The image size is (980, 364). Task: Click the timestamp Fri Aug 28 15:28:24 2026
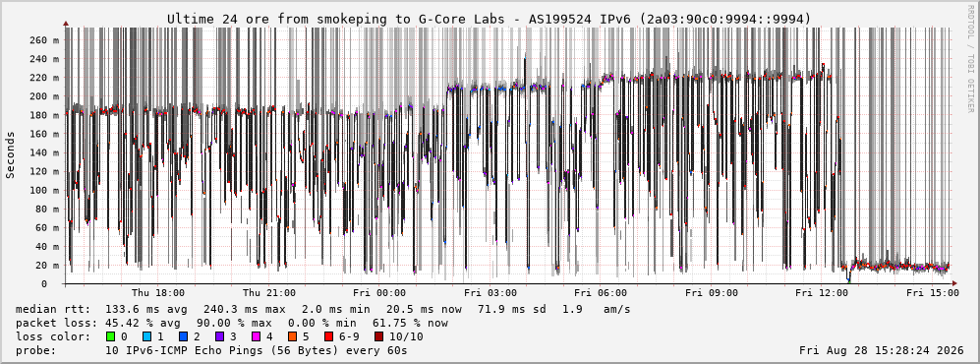882,350
